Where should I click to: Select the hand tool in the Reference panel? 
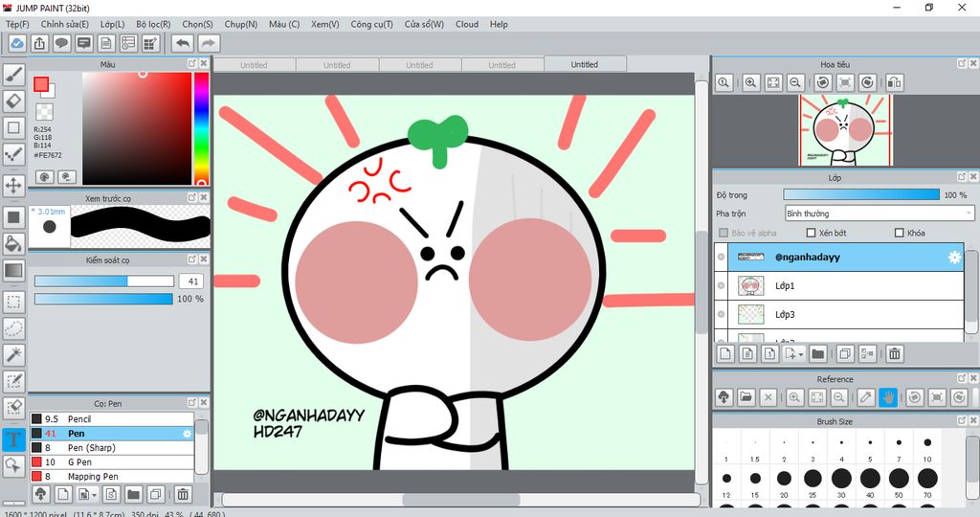pos(887,397)
